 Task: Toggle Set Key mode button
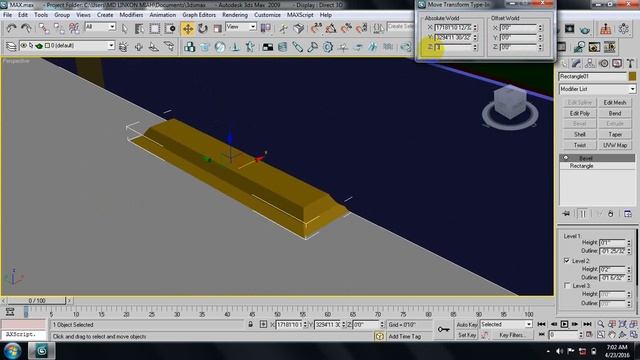467,335
